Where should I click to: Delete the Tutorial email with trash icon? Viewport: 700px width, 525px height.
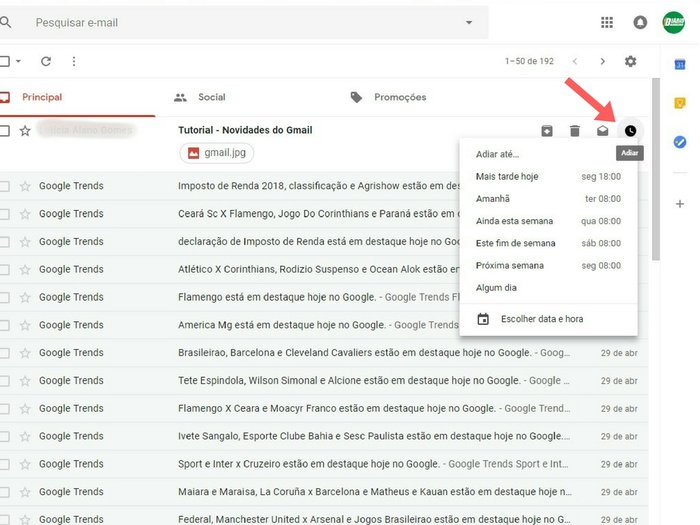[x=575, y=131]
